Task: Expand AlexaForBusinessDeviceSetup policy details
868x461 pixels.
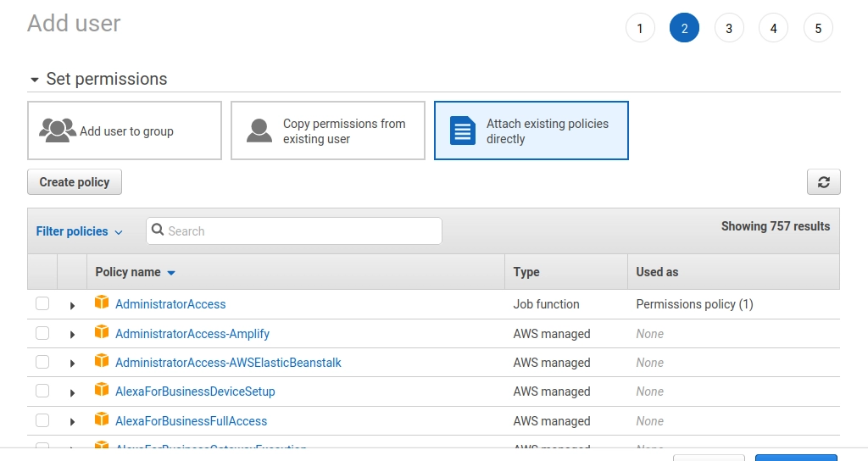Action: (x=72, y=392)
